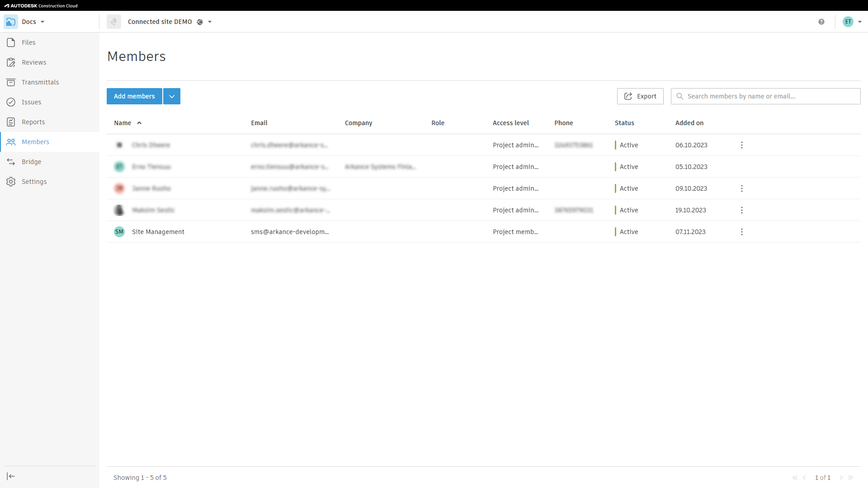This screenshot has width=868, height=488.
Task: Open the Bridge section
Action: click(31, 162)
